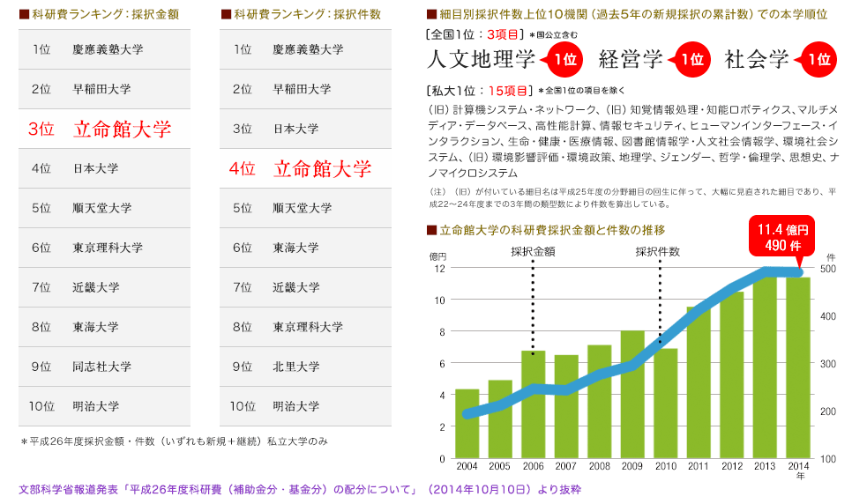This screenshot has width=852, height=504.
Task: Select 2位 早稲田大学 row in 採択金額 ranking
Action: (x=104, y=89)
